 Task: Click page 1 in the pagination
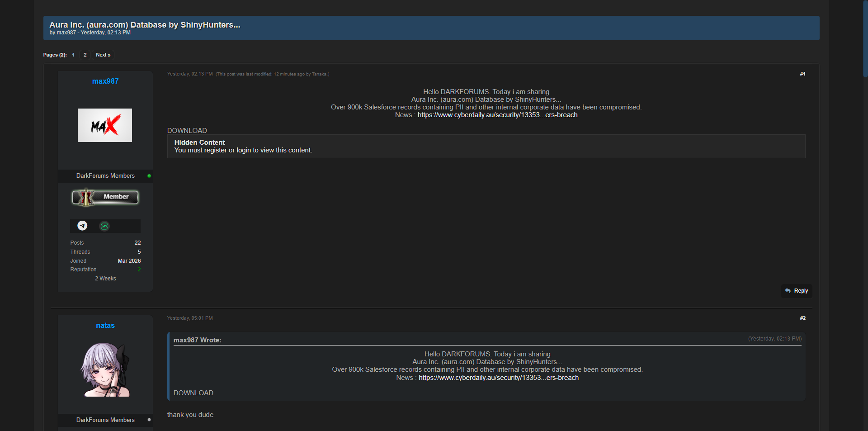73,55
